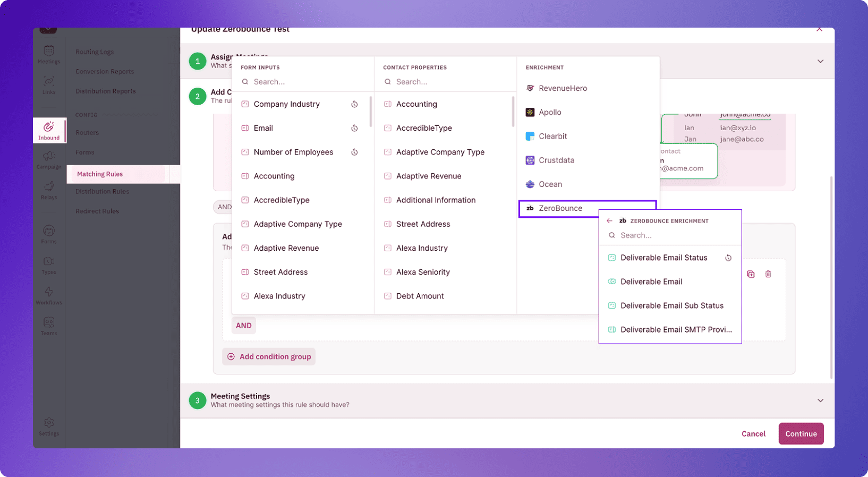Expand the Assign Meetings step section
This screenshot has width=868, height=477.
(820, 62)
